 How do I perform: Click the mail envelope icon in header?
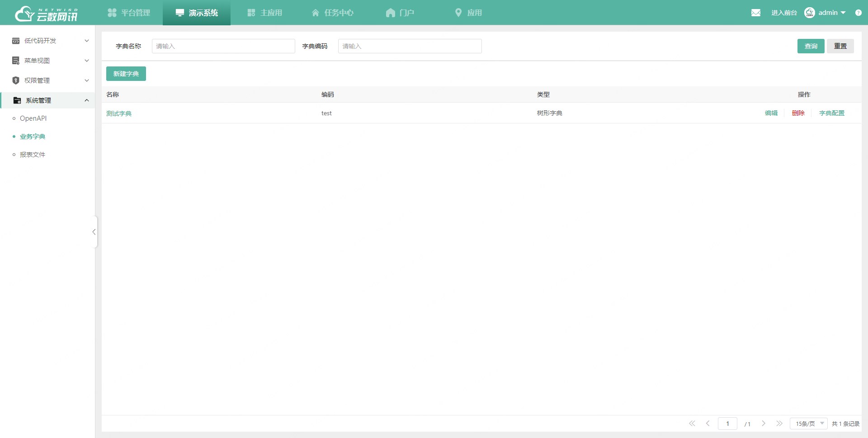click(755, 13)
